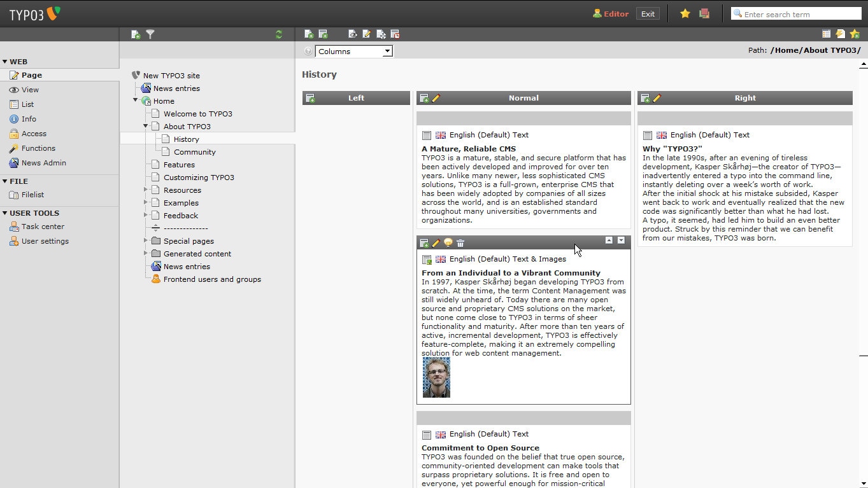This screenshot has width=868, height=488.
Task: Edit the Right column with the pencil
Action: pyautogui.click(x=657, y=98)
